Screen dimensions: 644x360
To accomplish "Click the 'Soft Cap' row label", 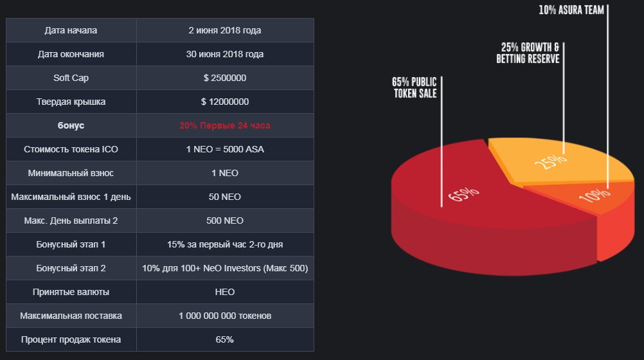I will click(x=71, y=78).
